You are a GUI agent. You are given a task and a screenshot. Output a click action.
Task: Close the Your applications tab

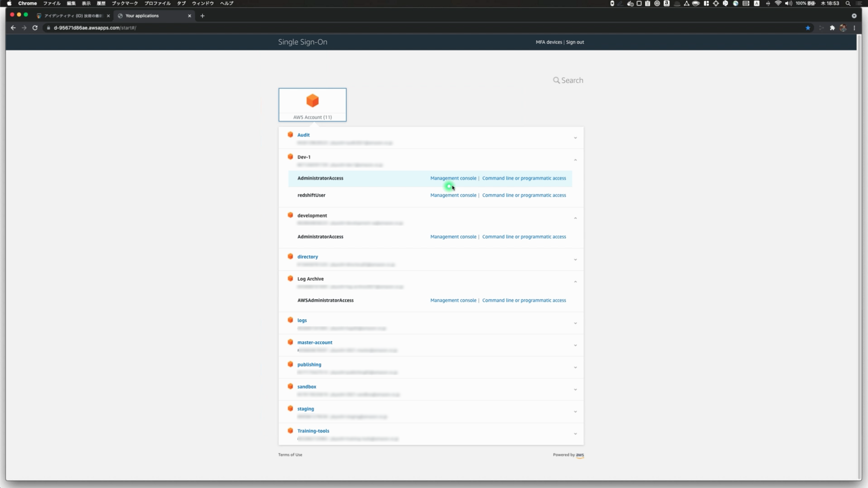[x=190, y=16]
